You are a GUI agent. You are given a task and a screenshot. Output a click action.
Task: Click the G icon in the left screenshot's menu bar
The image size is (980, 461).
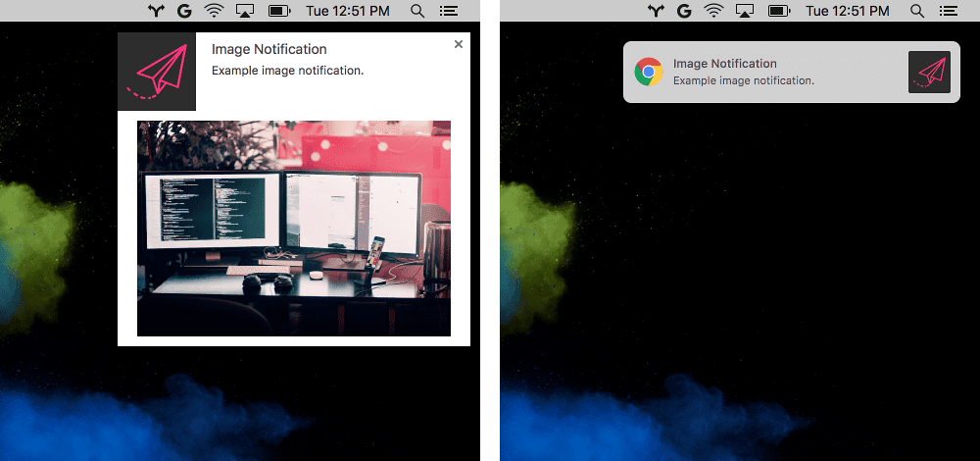coord(183,11)
